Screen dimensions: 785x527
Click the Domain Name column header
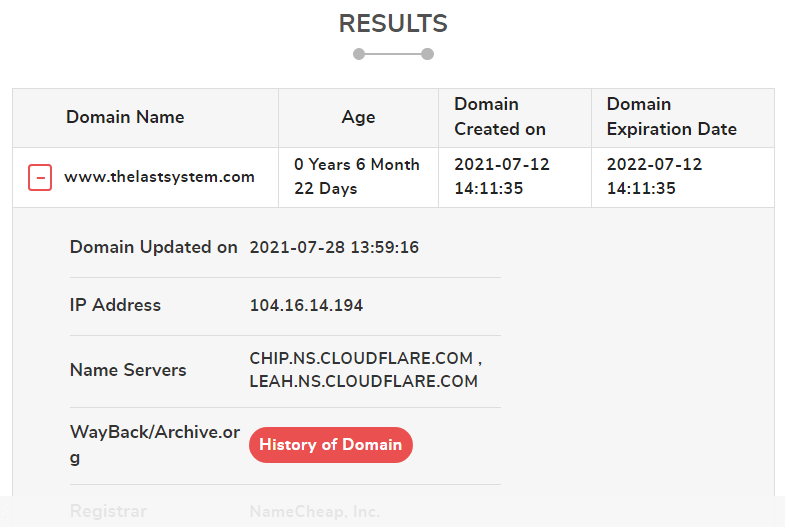click(125, 117)
